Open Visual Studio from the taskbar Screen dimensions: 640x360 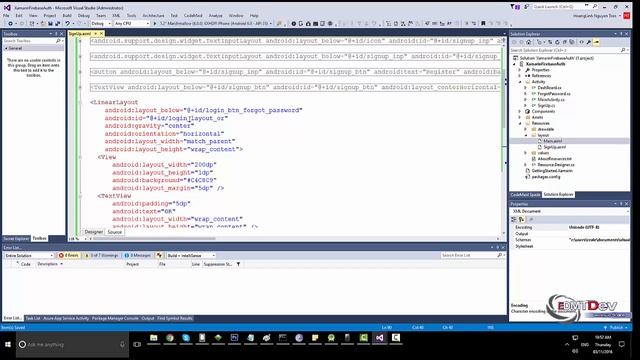[380, 338]
